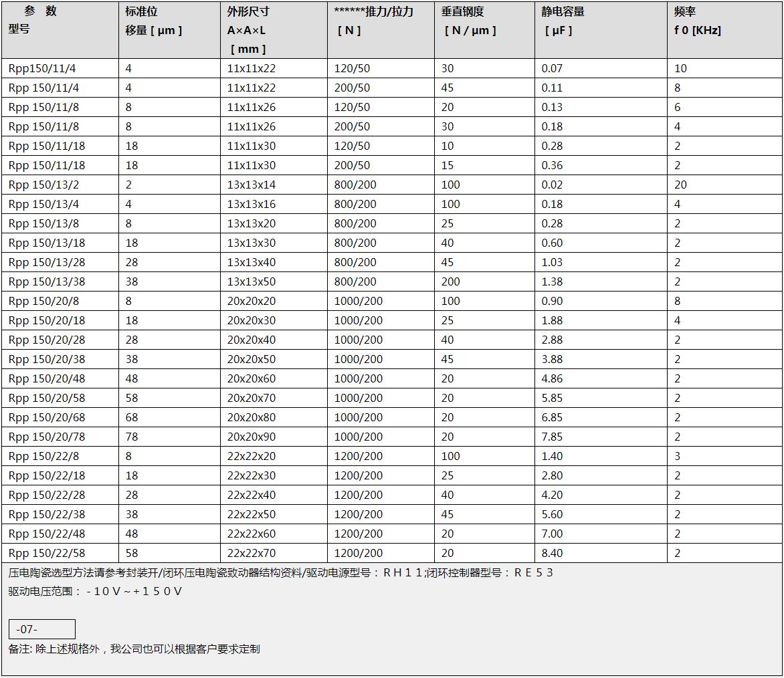This screenshot has height=678, width=784.
Task: Click the 备注 customization note text
Action: [x=134, y=649]
